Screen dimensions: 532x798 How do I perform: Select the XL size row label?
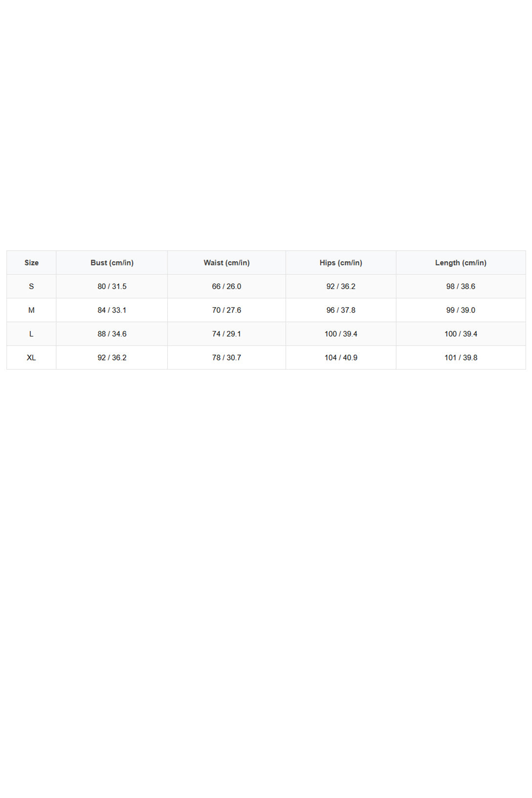coord(31,357)
